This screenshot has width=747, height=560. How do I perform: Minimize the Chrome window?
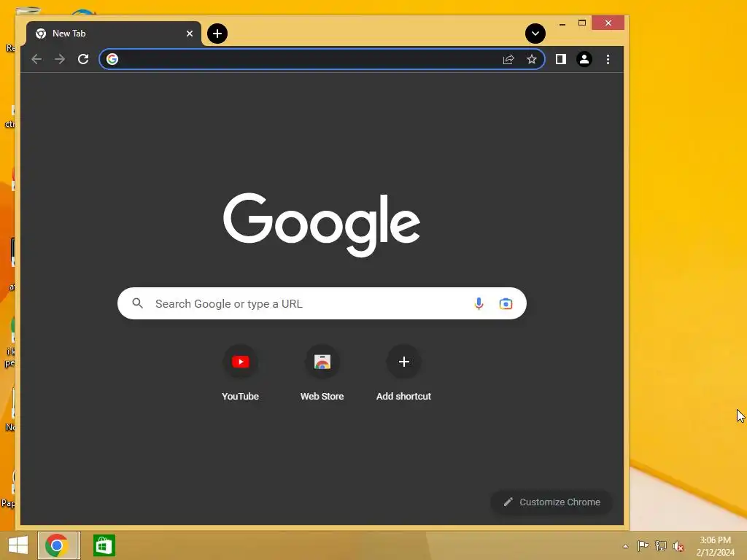562,23
